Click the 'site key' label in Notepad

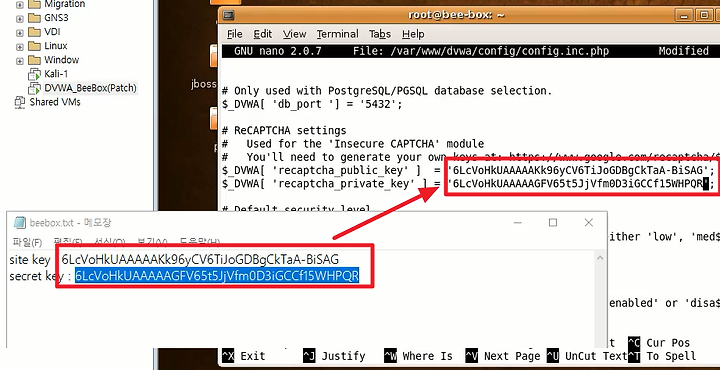29,260
